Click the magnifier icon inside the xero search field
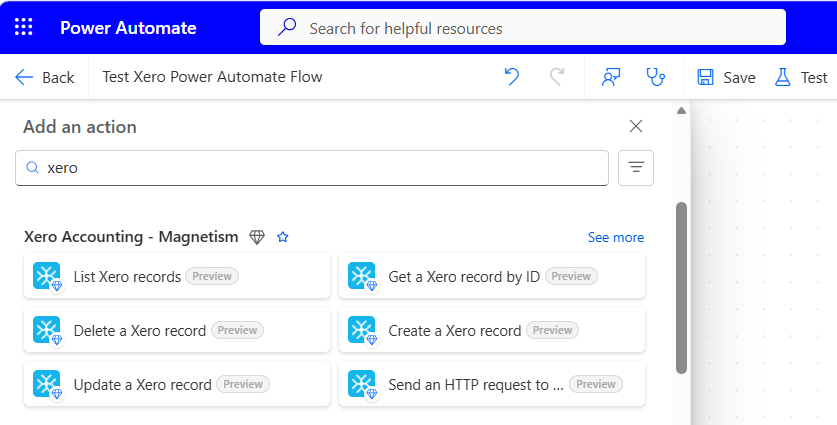 pos(33,168)
